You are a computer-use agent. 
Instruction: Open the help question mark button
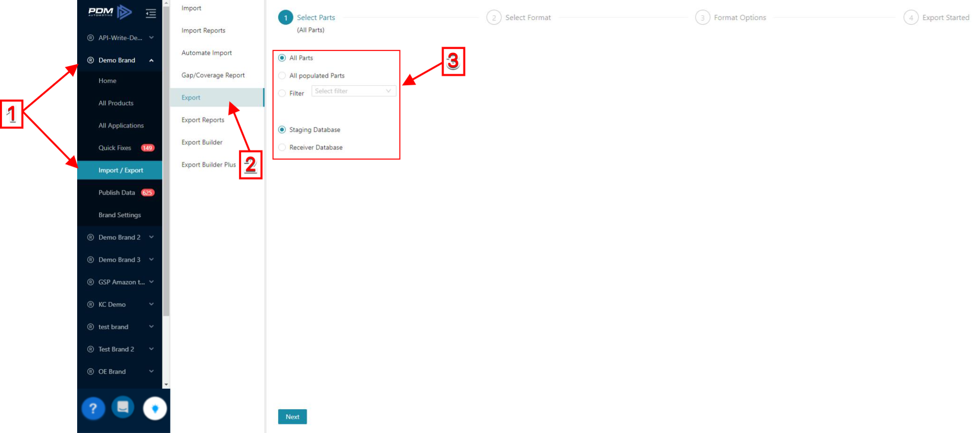pos(93,408)
